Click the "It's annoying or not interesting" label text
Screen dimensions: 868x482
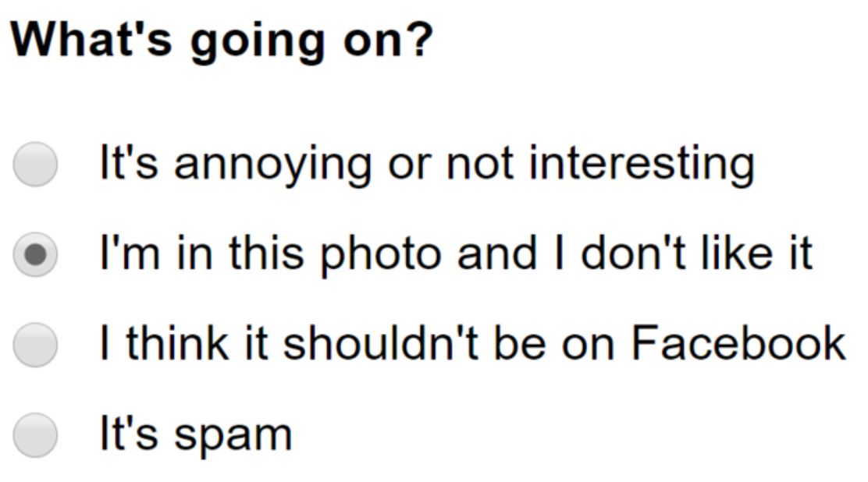[426, 165]
